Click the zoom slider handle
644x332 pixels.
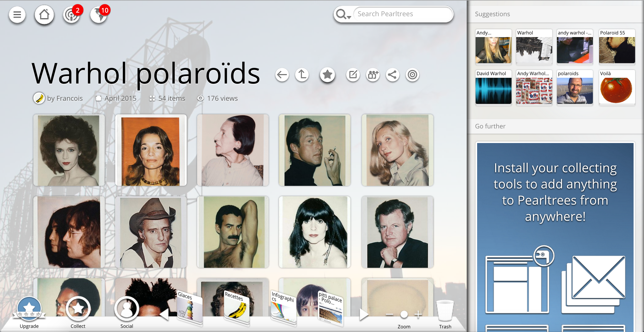[x=404, y=315]
